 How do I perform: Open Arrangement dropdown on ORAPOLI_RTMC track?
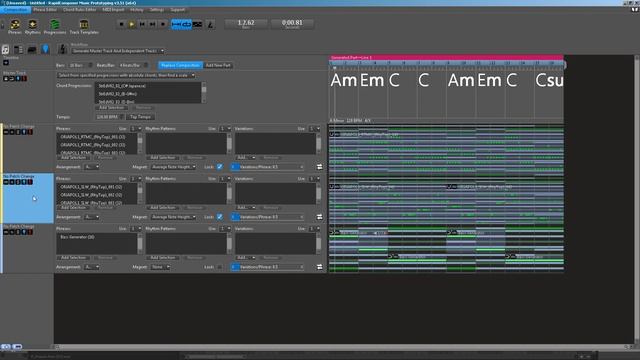coord(92,167)
